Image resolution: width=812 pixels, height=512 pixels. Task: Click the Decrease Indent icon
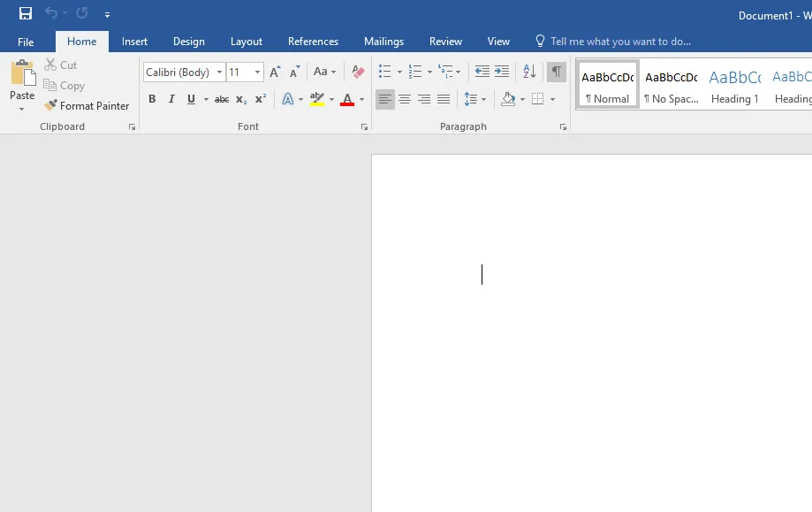point(482,72)
